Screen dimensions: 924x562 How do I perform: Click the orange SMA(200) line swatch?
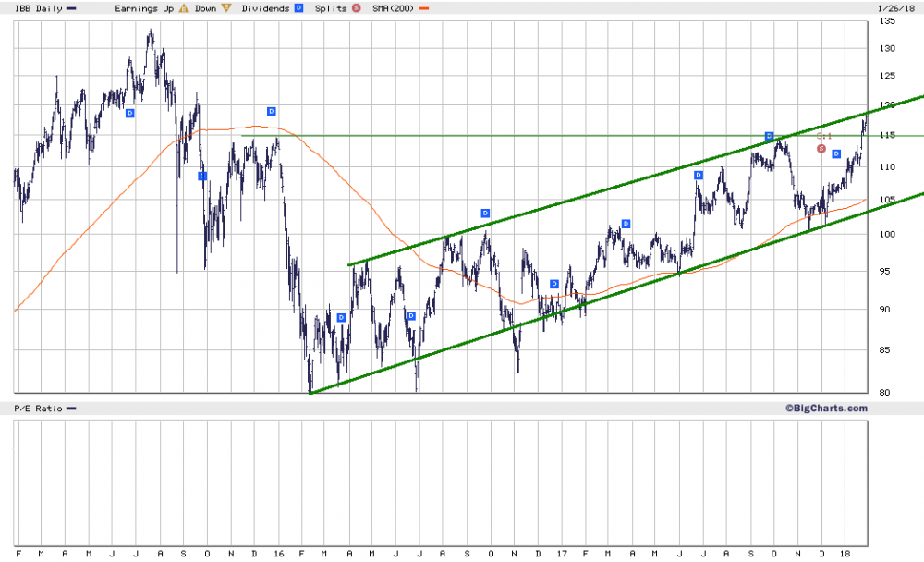pos(424,9)
